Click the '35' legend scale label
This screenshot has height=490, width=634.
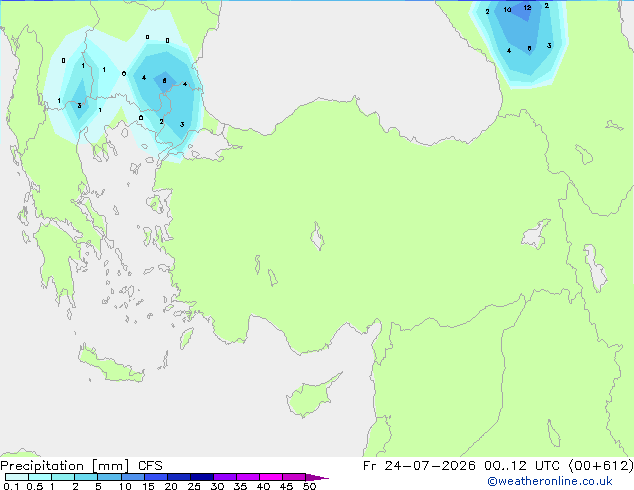point(240,486)
